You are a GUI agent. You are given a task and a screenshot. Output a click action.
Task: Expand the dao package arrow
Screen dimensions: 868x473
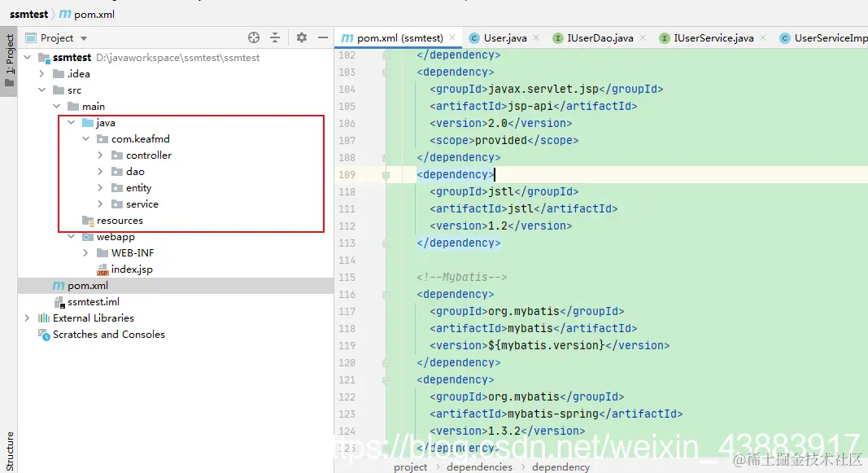[100, 171]
